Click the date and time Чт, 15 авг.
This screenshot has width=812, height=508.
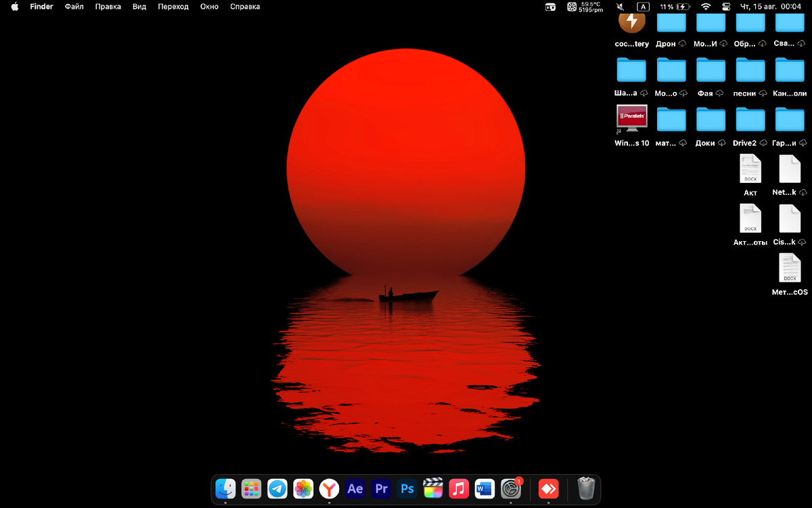[x=771, y=7]
